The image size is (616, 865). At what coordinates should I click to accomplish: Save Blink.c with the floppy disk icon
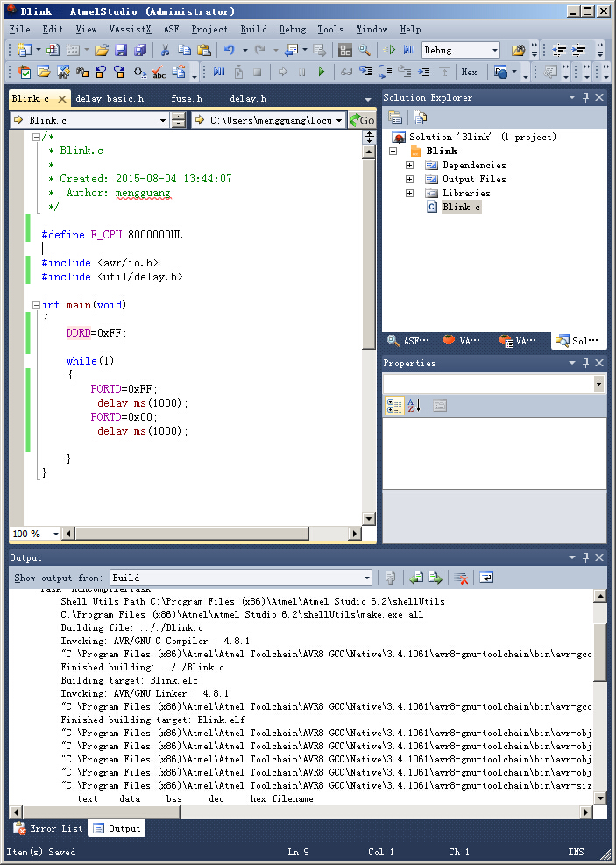coord(121,50)
